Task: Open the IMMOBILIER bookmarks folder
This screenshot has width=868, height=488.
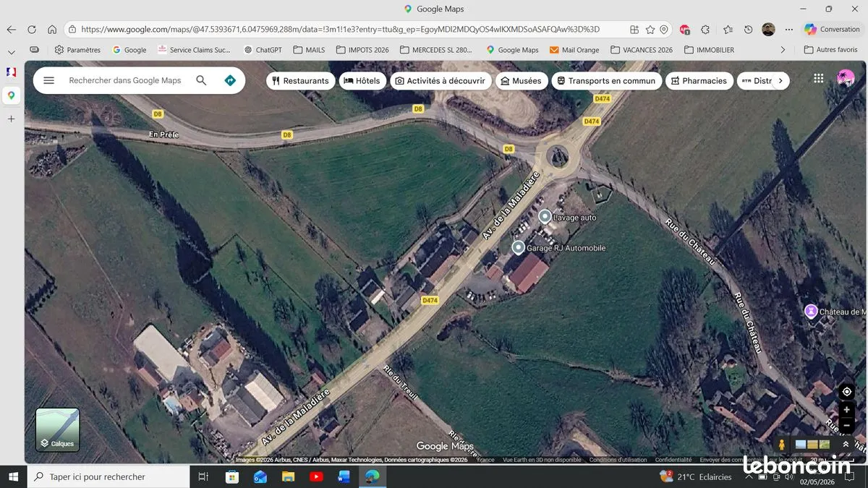Action: 708,50
